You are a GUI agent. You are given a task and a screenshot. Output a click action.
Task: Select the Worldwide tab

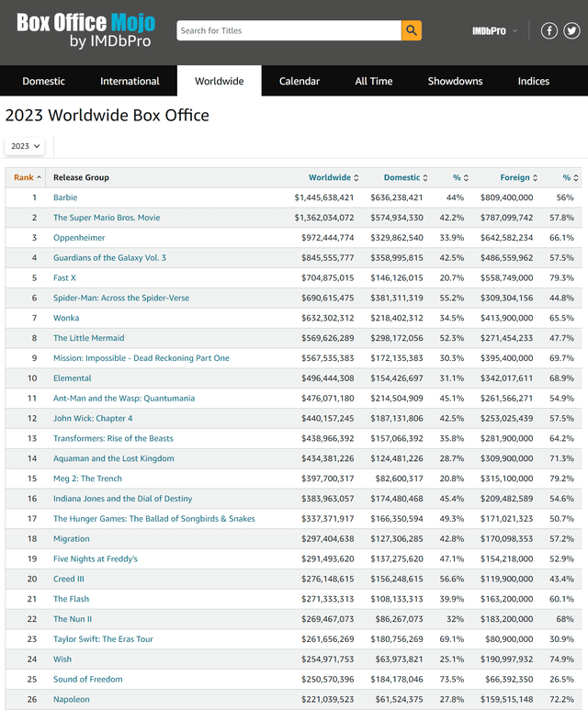pos(220,81)
